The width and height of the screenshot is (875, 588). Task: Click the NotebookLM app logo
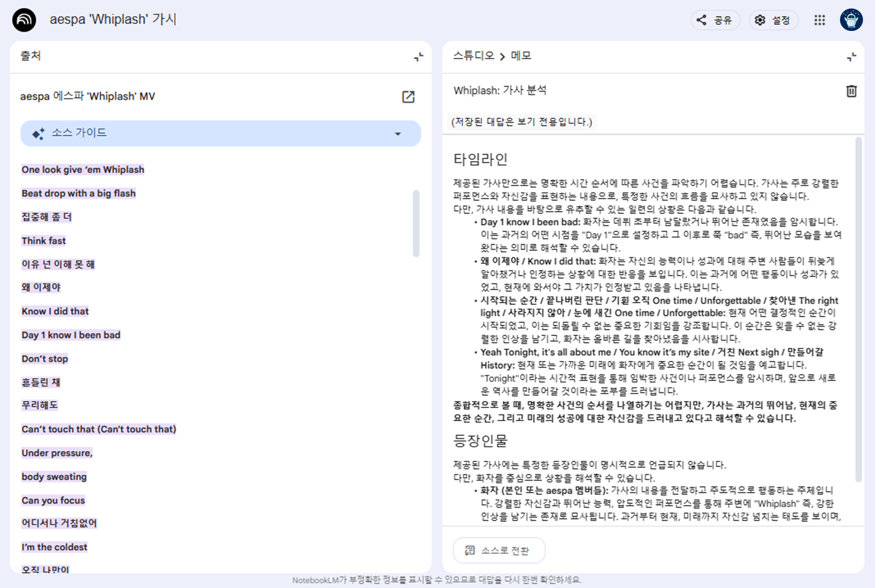tap(24, 19)
